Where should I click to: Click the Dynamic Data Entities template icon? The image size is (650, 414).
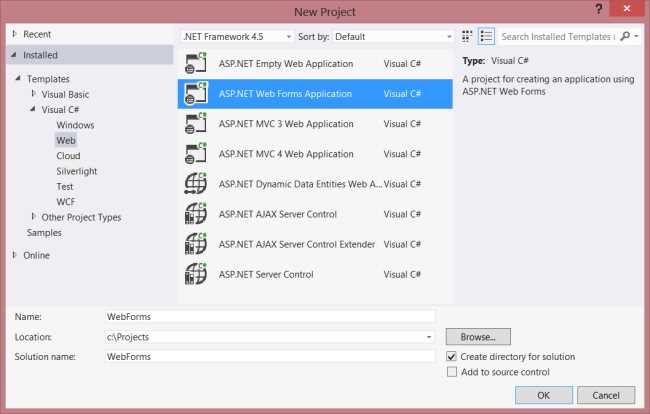coord(196,184)
